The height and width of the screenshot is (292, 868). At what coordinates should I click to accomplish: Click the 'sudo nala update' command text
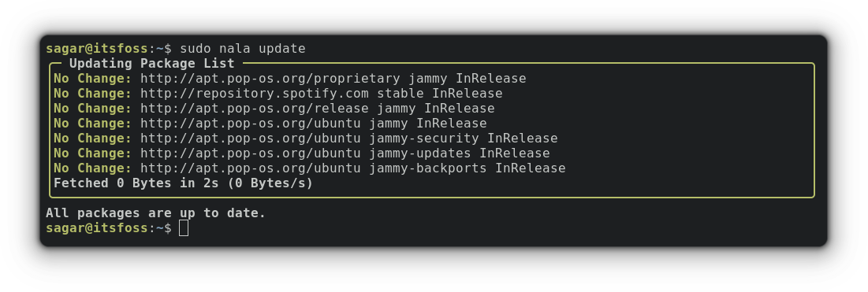[243, 49]
